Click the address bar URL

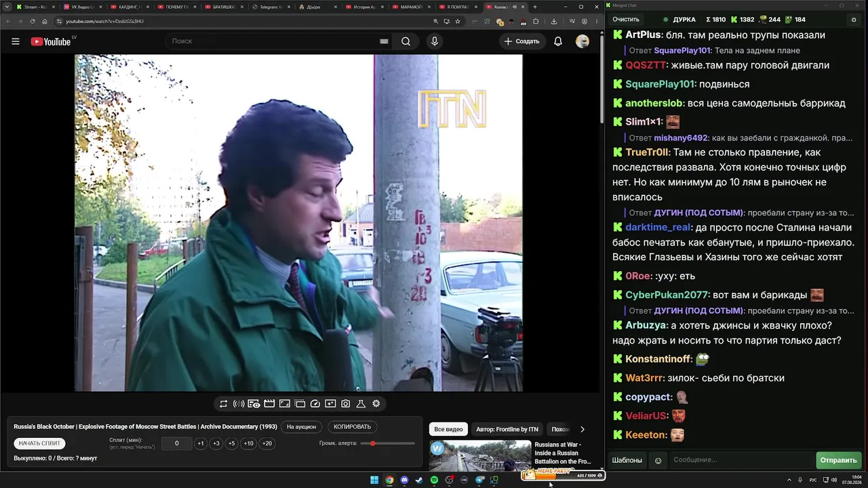point(105,21)
